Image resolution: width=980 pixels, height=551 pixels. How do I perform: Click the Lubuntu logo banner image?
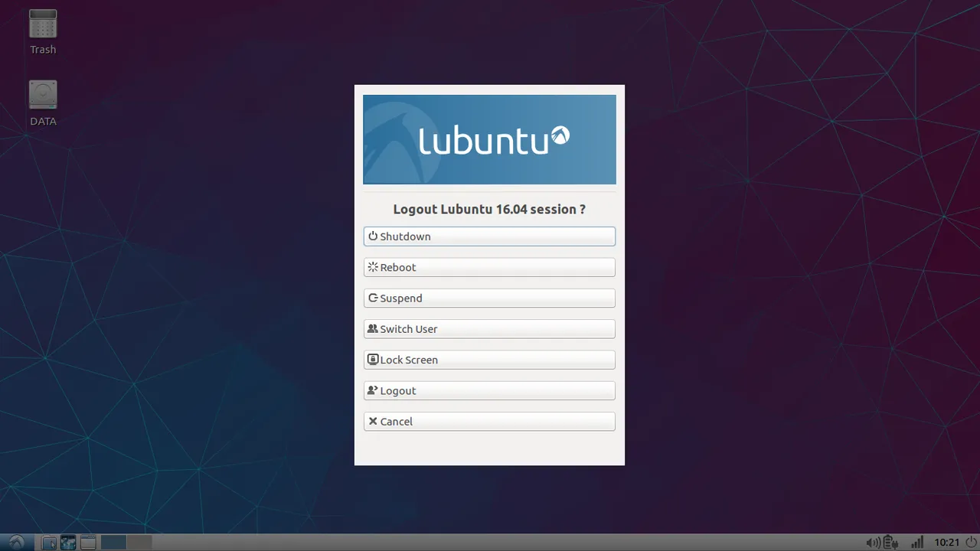pyautogui.click(x=489, y=139)
